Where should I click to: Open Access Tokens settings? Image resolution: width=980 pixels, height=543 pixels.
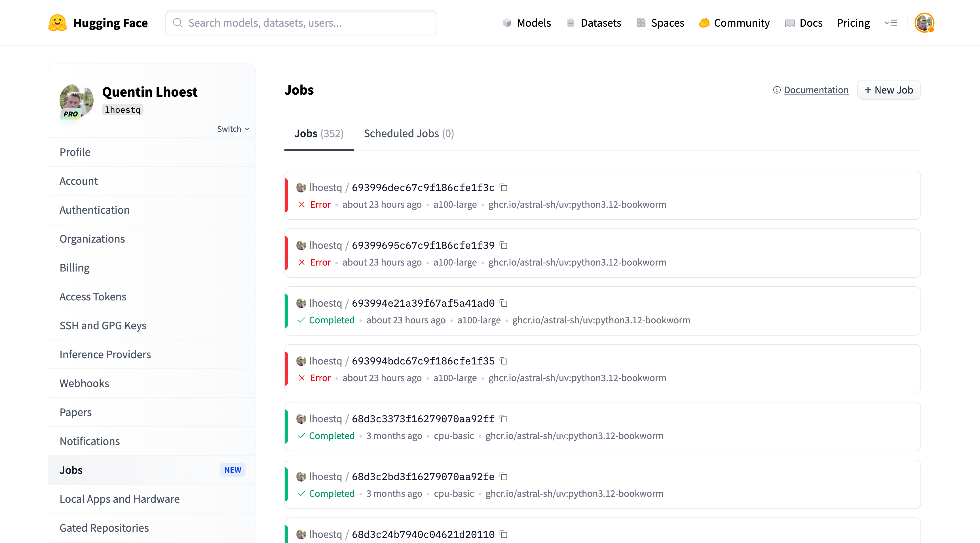pyautogui.click(x=93, y=297)
